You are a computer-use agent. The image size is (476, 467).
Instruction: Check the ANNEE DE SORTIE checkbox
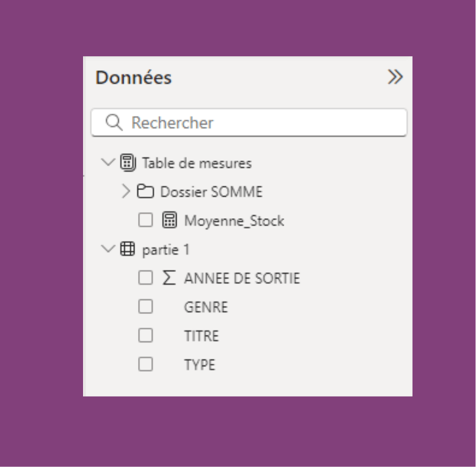click(x=146, y=278)
